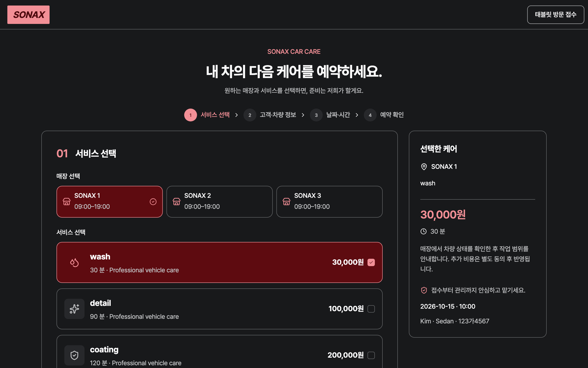
Task: Click SONAX 1 in summary panel
Action: [x=444, y=167]
